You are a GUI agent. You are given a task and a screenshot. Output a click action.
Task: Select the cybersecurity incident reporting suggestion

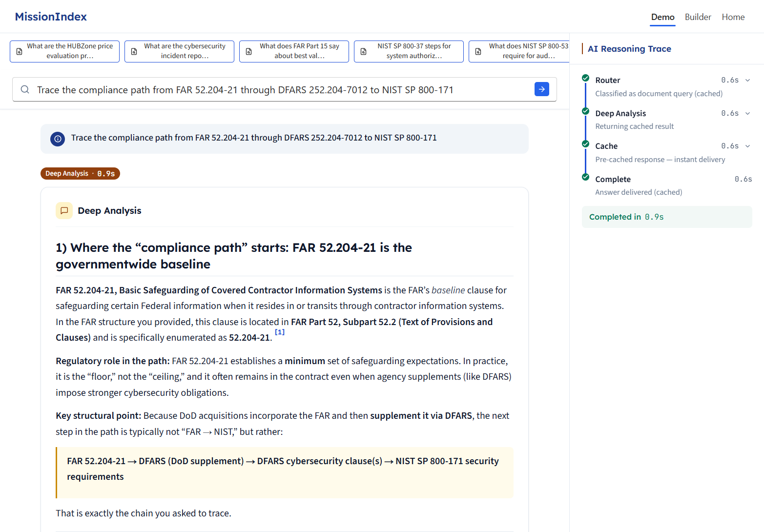click(179, 51)
